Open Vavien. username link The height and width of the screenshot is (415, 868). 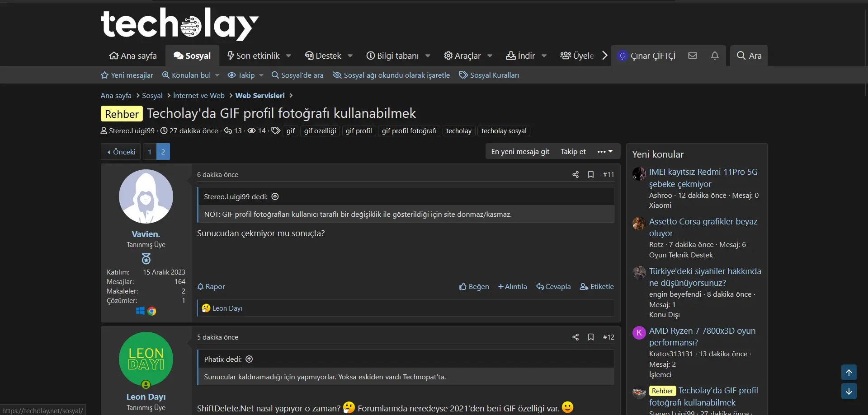click(x=146, y=234)
